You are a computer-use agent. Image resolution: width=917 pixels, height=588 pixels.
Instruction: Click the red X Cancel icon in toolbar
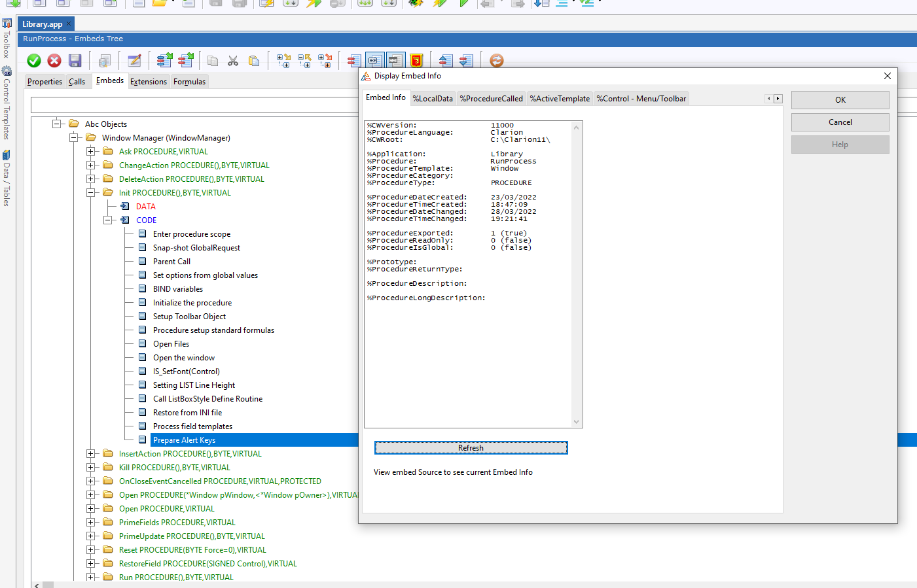click(x=54, y=61)
